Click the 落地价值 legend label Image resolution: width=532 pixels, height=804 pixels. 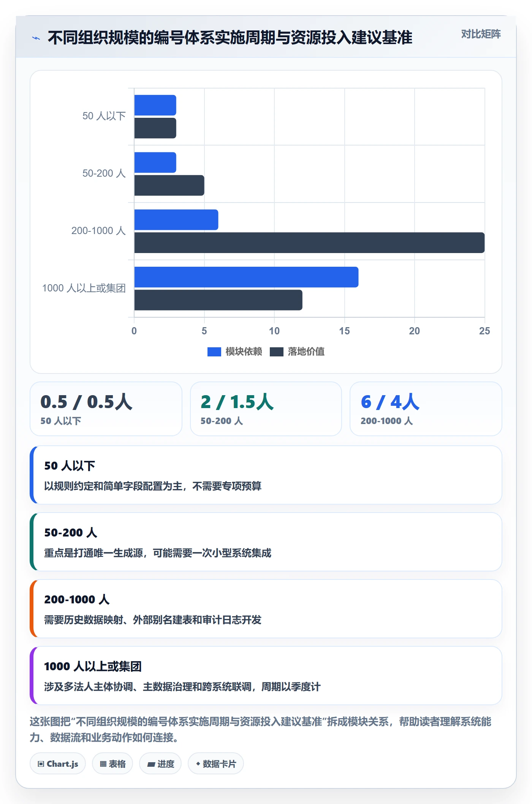(306, 351)
